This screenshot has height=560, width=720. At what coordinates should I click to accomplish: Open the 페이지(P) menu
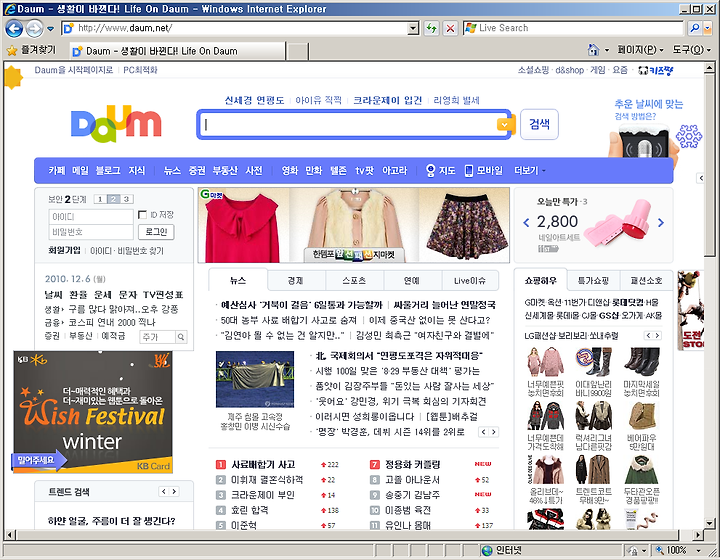640,50
